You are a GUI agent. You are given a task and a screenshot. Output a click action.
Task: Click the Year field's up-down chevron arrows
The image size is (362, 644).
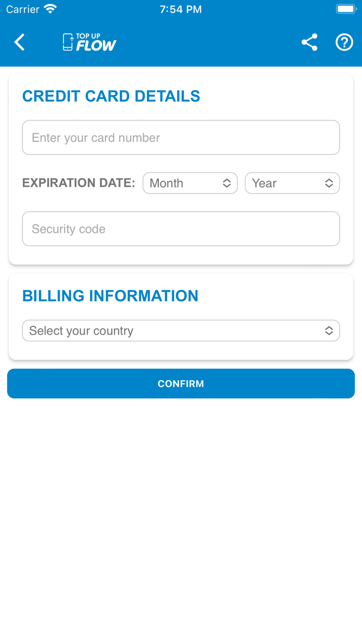tap(329, 183)
